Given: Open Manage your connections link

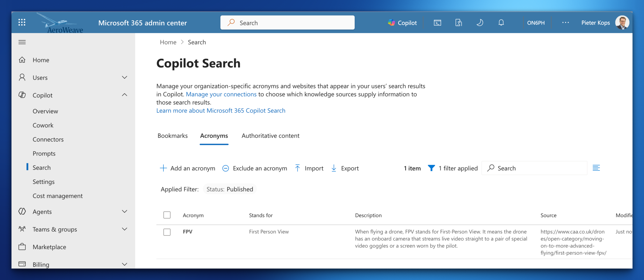Looking at the screenshot, I should pyautogui.click(x=221, y=94).
